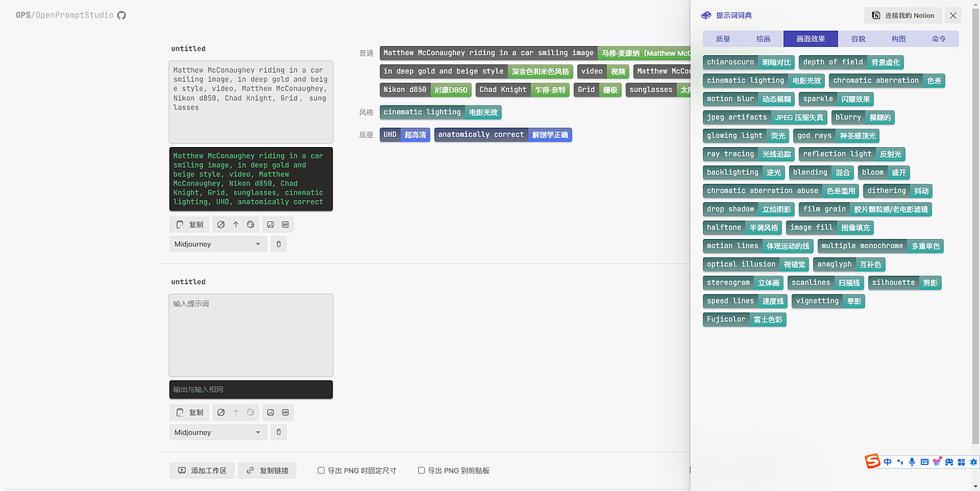
Task: Add the Fujicolor tag
Action: pyautogui.click(x=744, y=319)
